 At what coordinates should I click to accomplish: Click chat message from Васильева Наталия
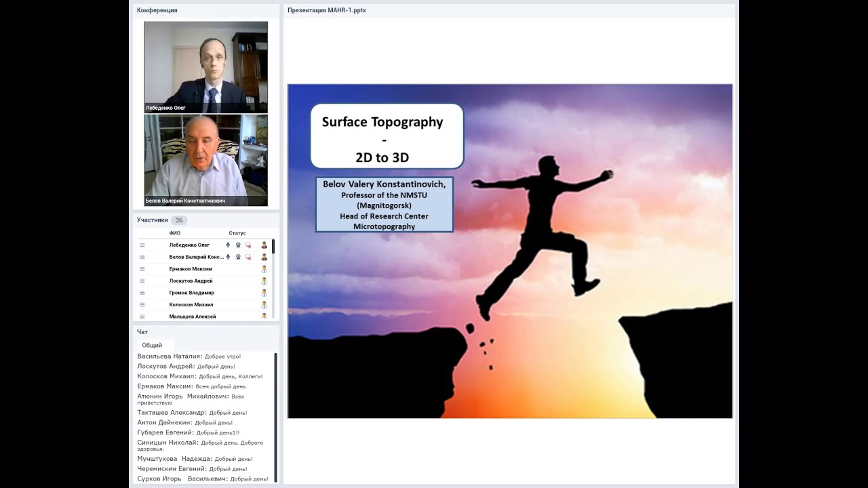pos(189,357)
